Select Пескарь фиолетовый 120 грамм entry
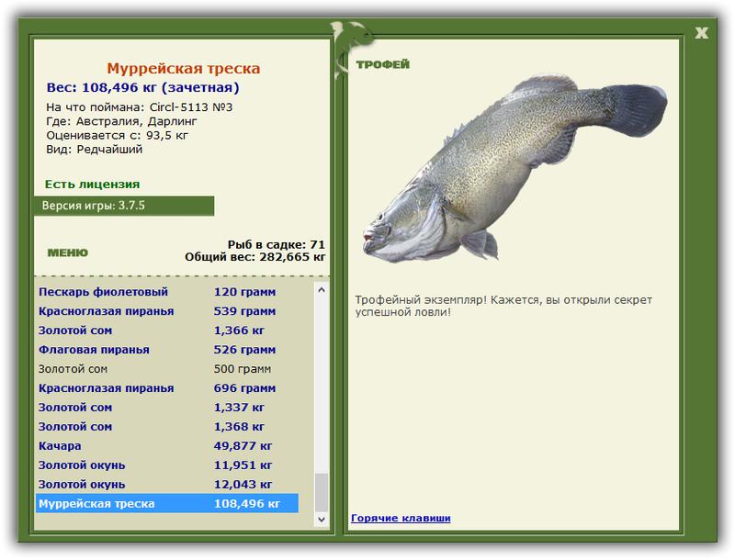This screenshot has width=735, height=560. point(167,292)
